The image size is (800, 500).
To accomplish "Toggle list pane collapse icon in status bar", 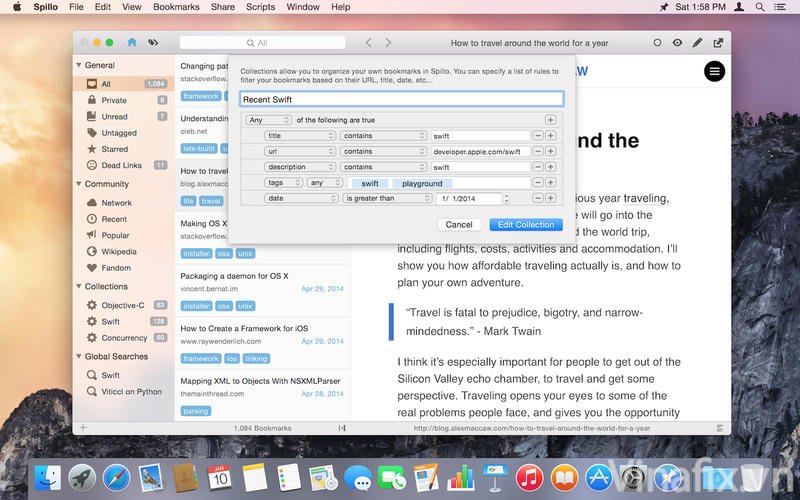I will click(x=342, y=428).
